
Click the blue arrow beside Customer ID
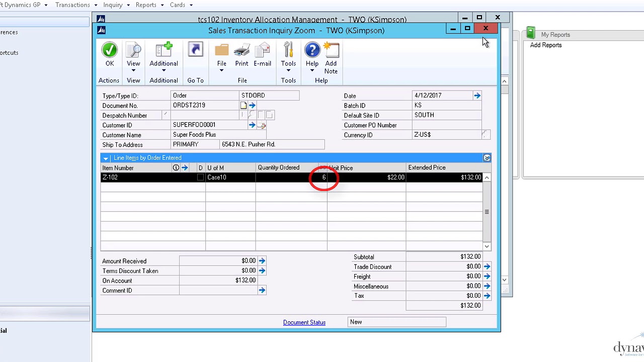[252, 125]
